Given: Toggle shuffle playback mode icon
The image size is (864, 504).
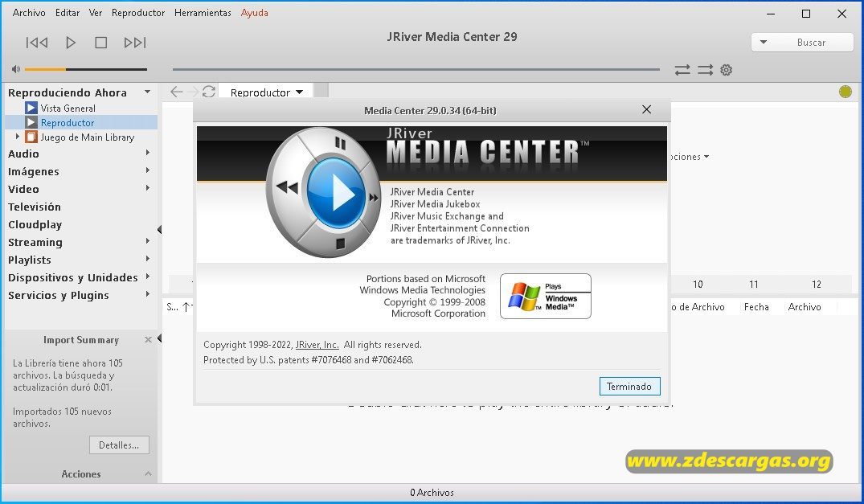Looking at the screenshot, I should pos(706,70).
